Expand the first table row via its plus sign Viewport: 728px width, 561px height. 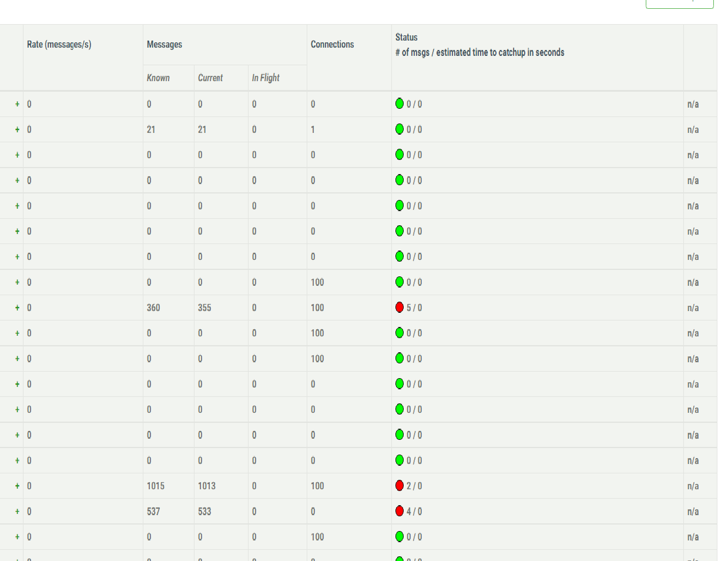coord(17,103)
